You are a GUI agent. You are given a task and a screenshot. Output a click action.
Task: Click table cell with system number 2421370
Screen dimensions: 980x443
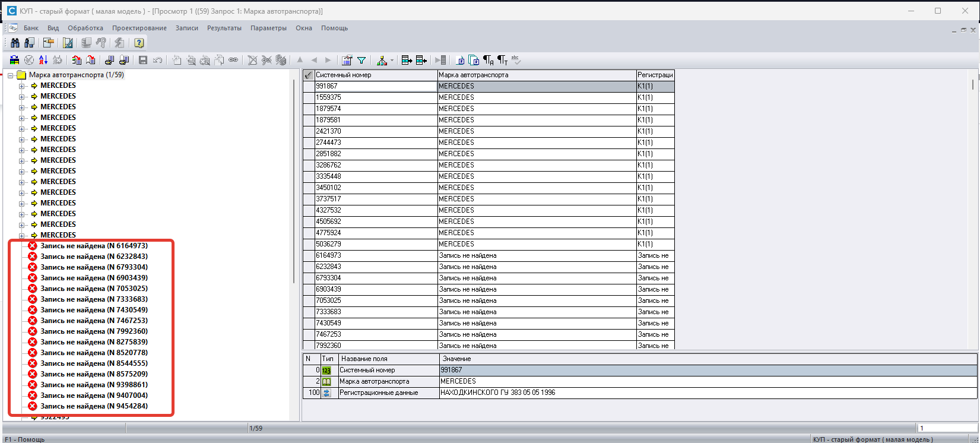click(376, 131)
